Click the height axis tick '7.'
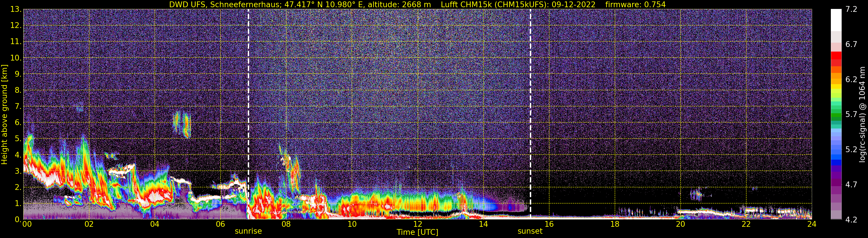The width and height of the screenshot is (868, 238). tap(18, 107)
